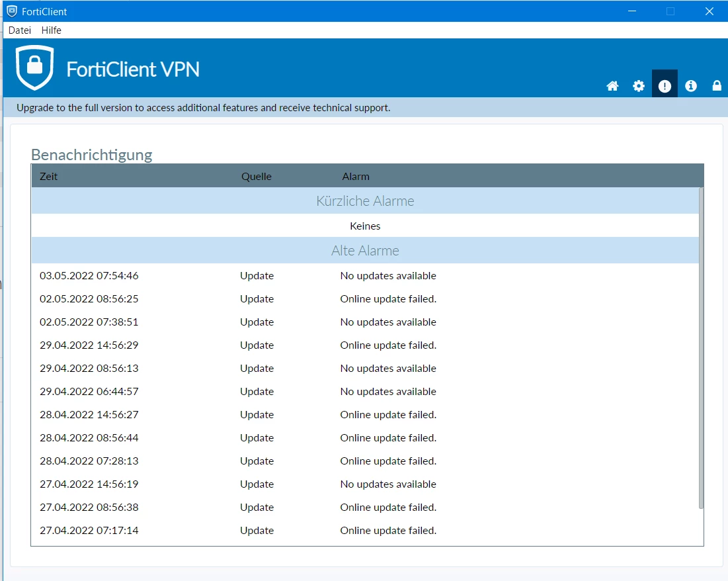
Task: Click alarm text for 27.04.2022 07:17:14
Action: tap(388, 530)
